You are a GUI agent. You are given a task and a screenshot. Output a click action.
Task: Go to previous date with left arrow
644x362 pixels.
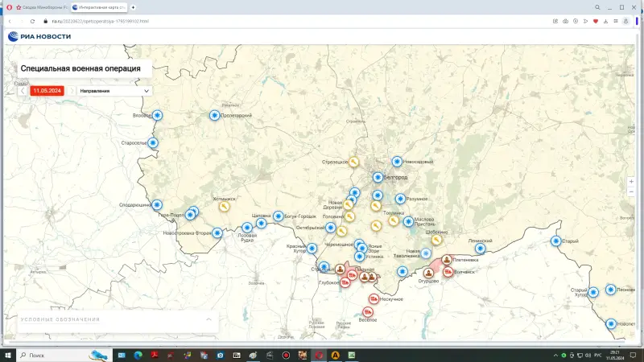tap(23, 91)
